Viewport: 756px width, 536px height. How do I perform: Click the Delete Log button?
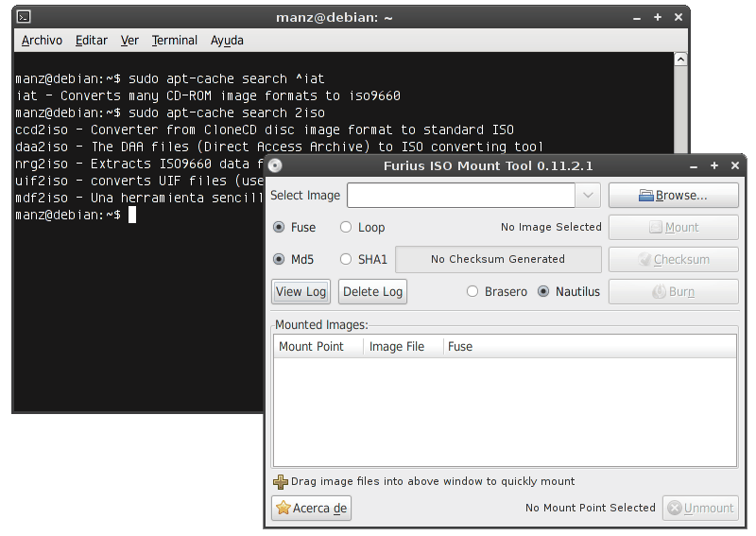coord(372,292)
